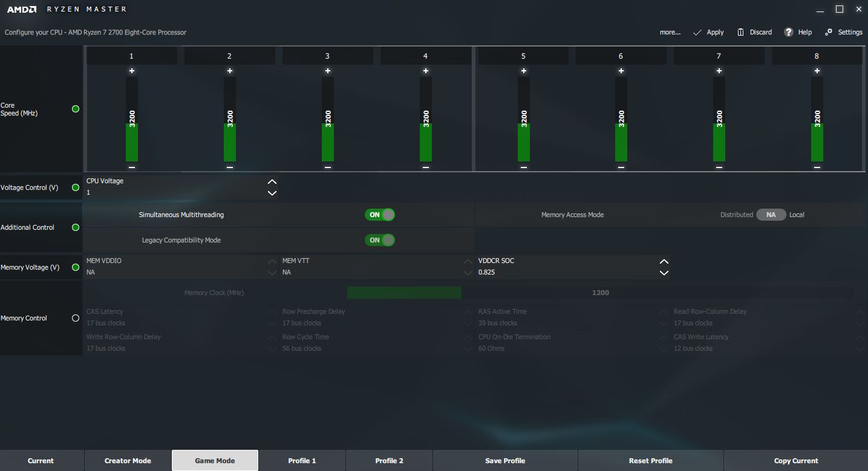Screen dimensions: 868x471
Task: Select the Game Mode tab
Action: pyautogui.click(x=215, y=461)
